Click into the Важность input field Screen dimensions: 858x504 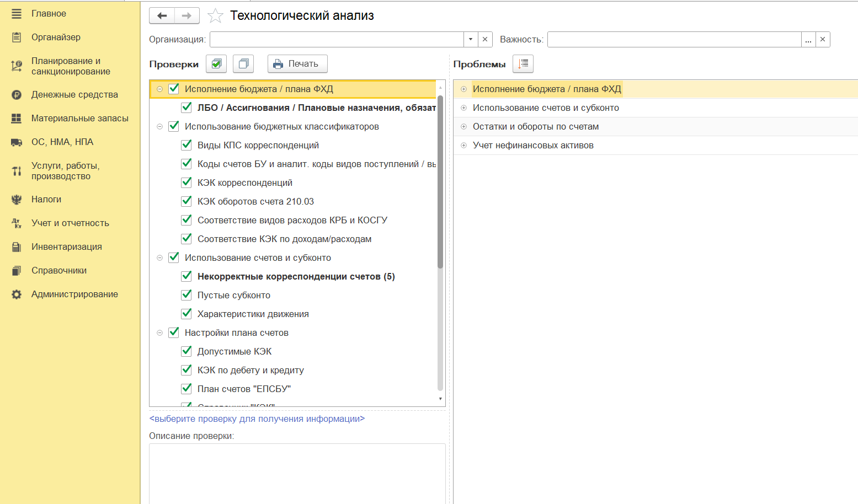[x=674, y=40]
